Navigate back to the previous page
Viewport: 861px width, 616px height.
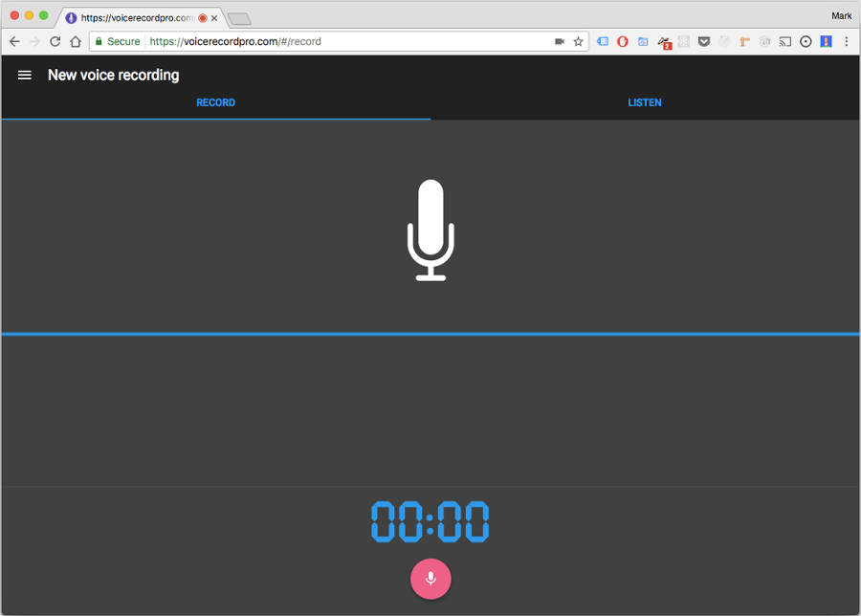pyautogui.click(x=14, y=42)
